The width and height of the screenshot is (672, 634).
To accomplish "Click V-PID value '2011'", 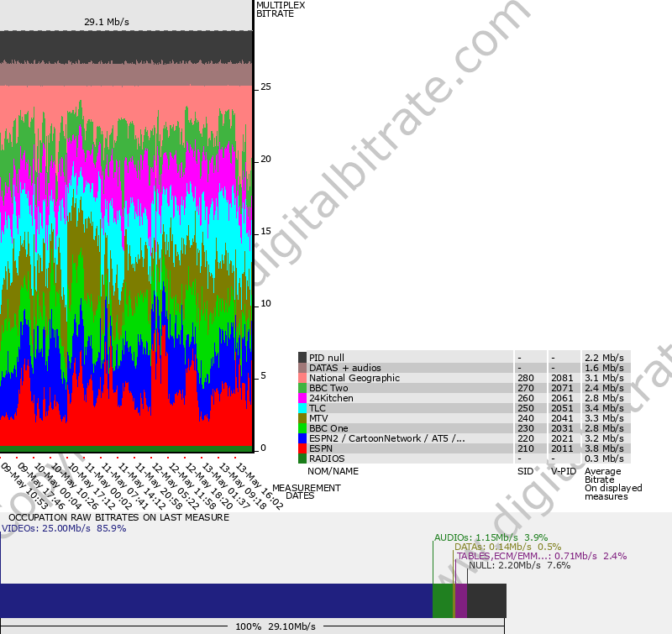I will point(562,448).
